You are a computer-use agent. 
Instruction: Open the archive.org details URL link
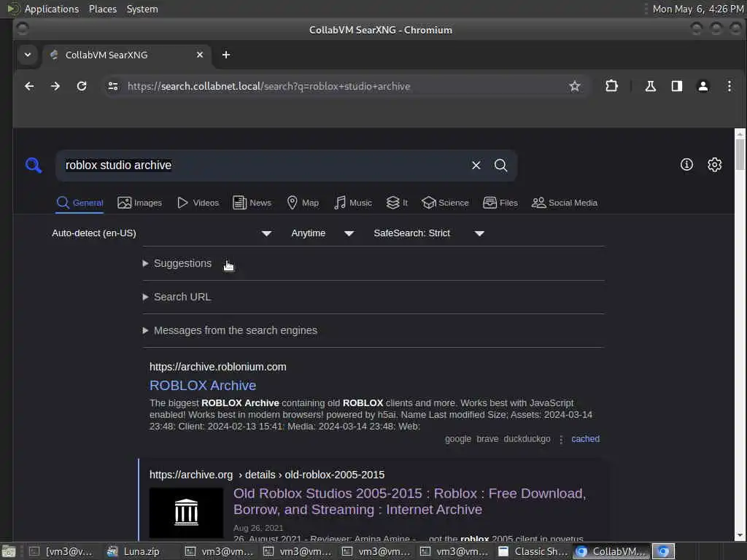[x=267, y=475]
